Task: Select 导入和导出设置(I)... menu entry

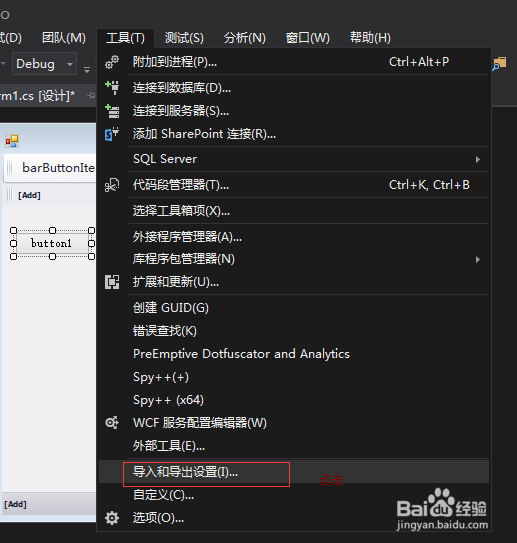Action: (x=294, y=472)
